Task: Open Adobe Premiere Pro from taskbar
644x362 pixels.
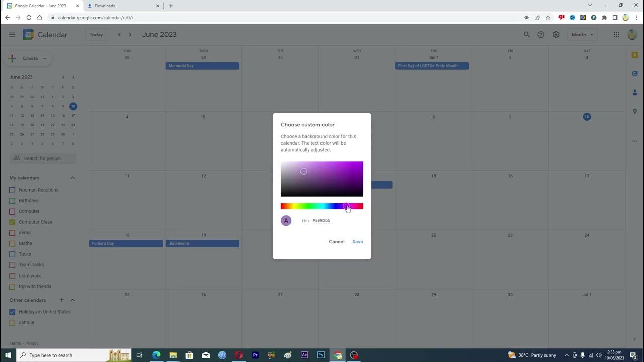Action: 255,355
